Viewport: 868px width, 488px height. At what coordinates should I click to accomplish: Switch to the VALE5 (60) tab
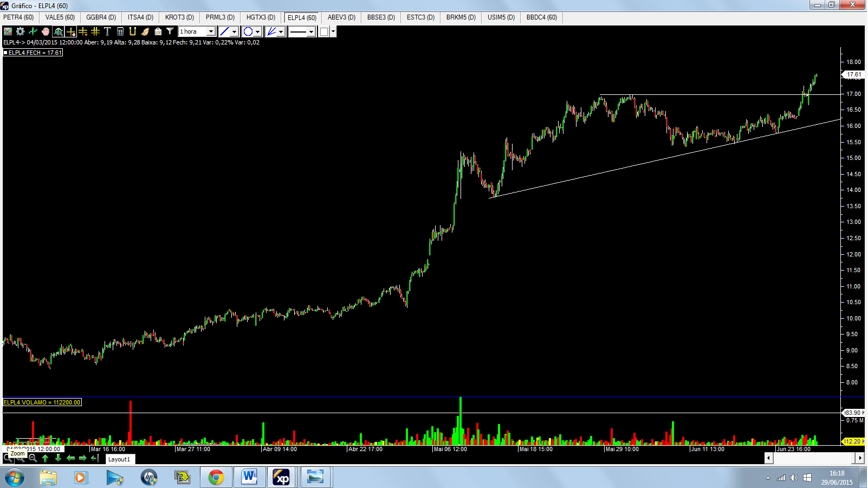(x=60, y=17)
